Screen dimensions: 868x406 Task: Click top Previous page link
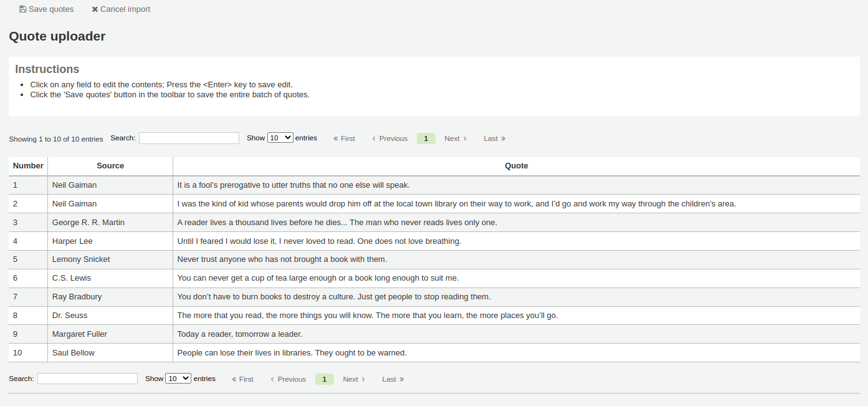click(x=389, y=138)
